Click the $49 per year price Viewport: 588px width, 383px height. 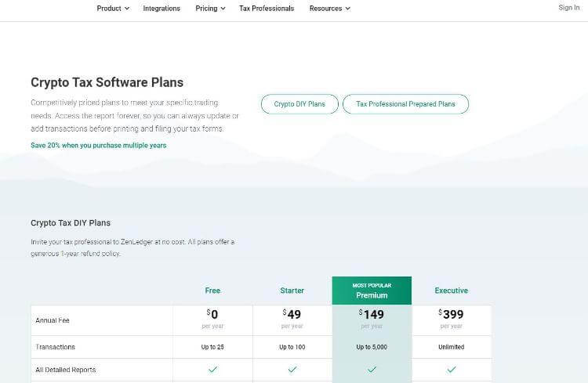pyautogui.click(x=292, y=319)
